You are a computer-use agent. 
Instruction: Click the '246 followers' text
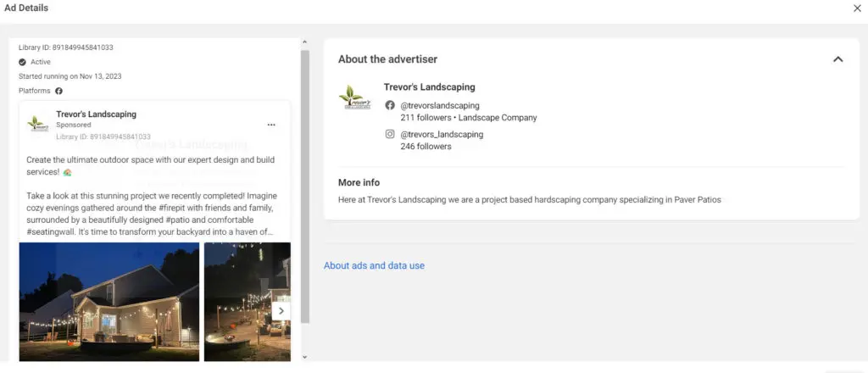426,147
